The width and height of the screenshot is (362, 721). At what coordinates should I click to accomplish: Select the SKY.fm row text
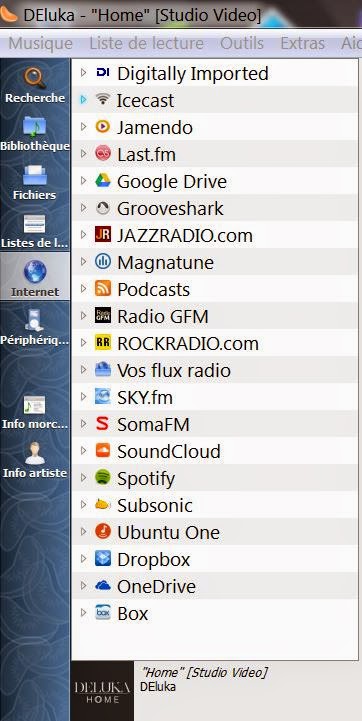point(145,397)
